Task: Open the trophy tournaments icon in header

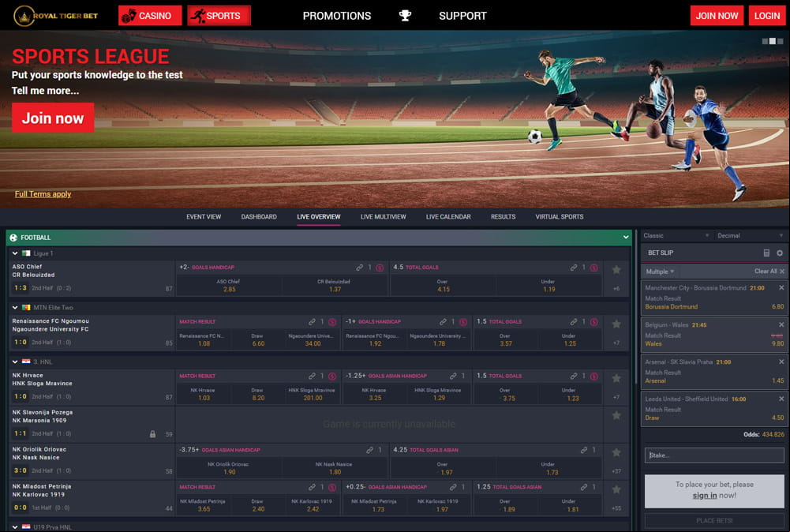Action: click(405, 16)
